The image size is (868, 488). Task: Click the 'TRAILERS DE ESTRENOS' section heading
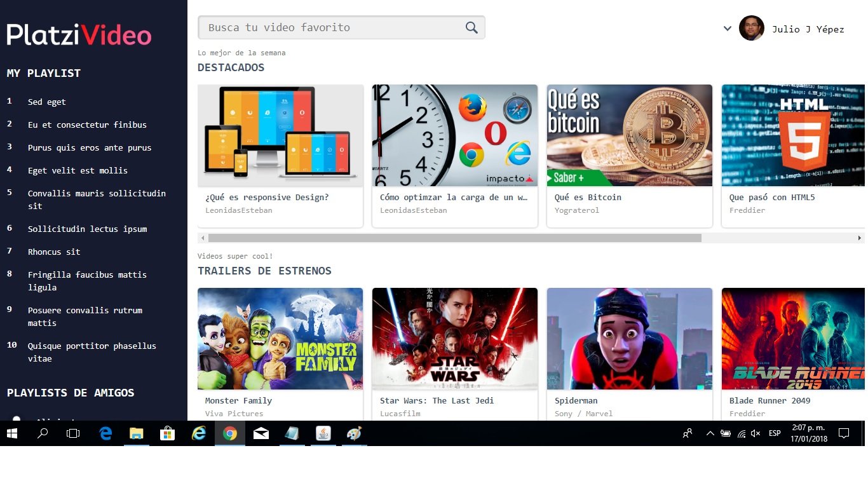tap(265, 271)
